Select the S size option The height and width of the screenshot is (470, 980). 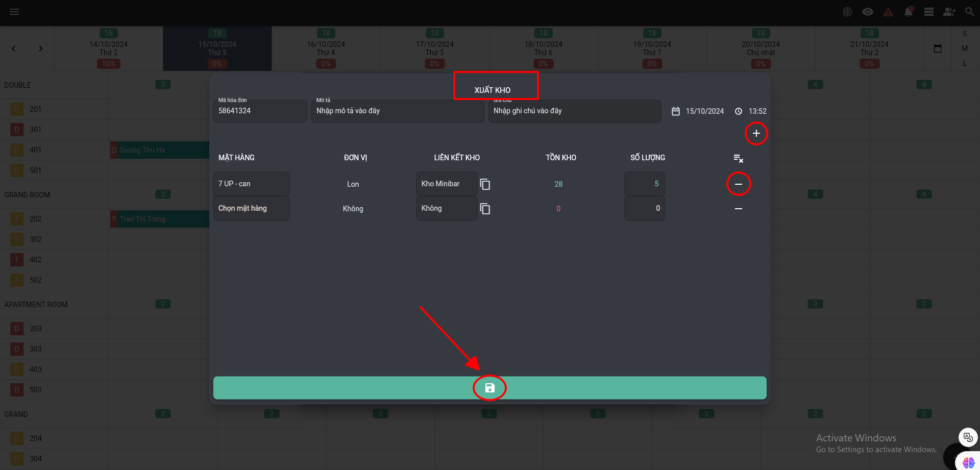[x=965, y=34]
